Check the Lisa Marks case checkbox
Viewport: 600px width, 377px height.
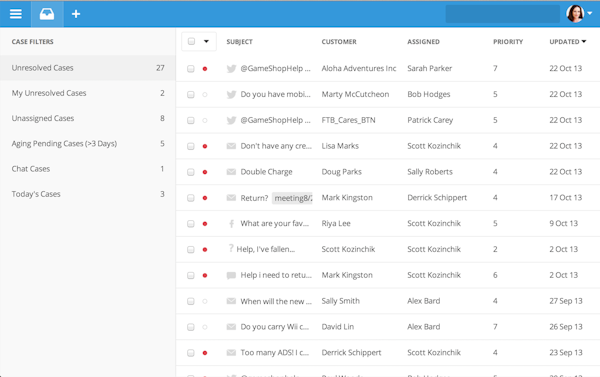point(191,146)
